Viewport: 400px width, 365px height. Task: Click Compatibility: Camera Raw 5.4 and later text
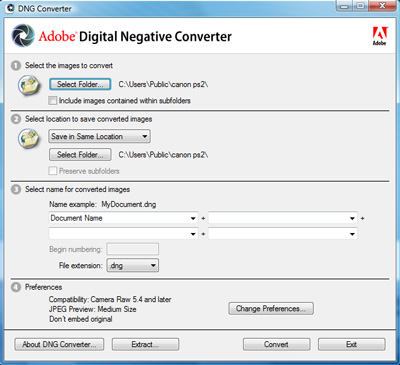pos(110,299)
